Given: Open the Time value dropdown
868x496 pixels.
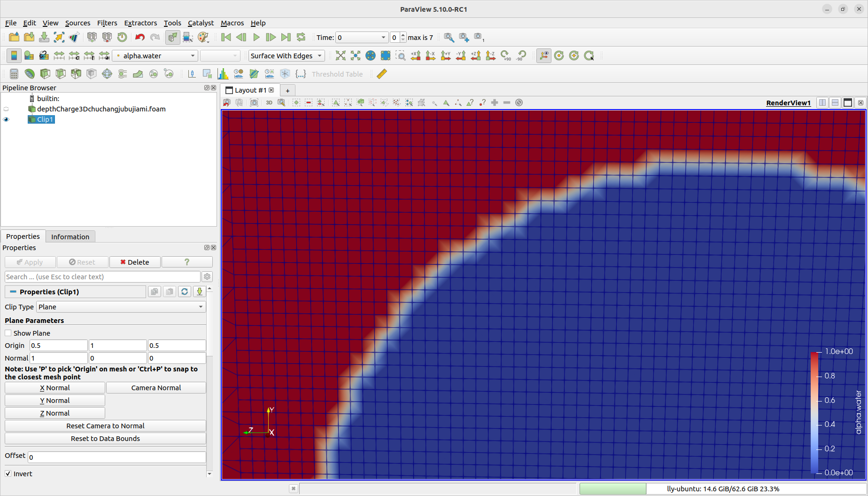Looking at the screenshot, I should pyautogui.click(x=362, y=38).
